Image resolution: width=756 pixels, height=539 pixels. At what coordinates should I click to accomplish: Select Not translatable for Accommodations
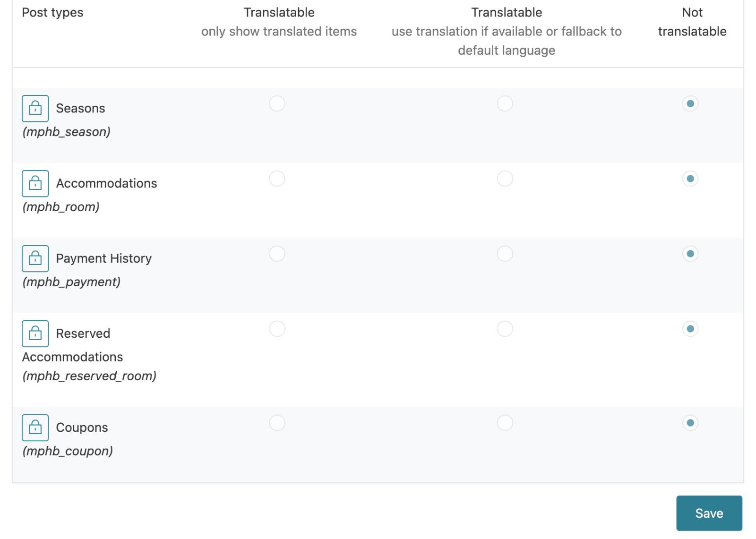690,179
